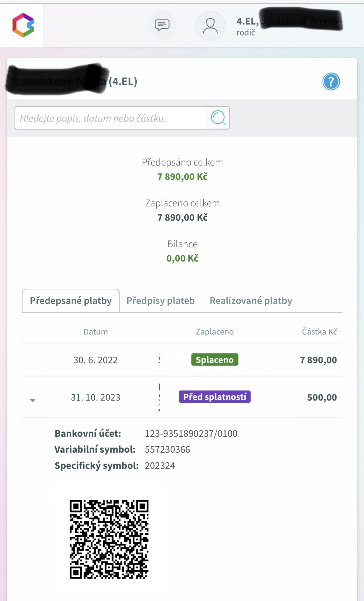Click the search field for payments
This screenshot has height=601, width=364.
click(111, 118)
